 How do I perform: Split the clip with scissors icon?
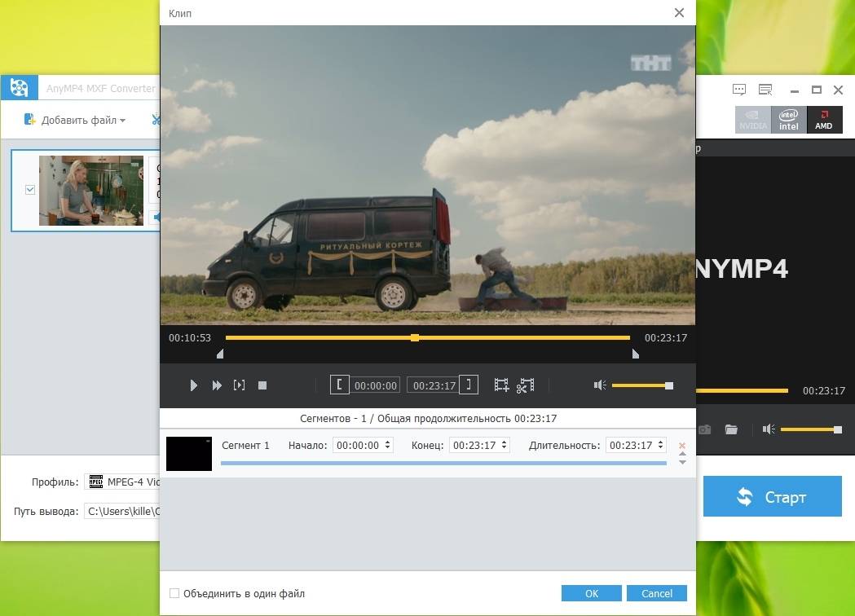click(x=526, y=385)
